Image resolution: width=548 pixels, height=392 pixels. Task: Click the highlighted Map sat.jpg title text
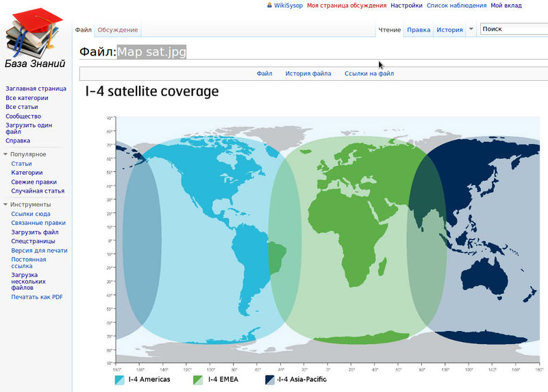(151, 52)
